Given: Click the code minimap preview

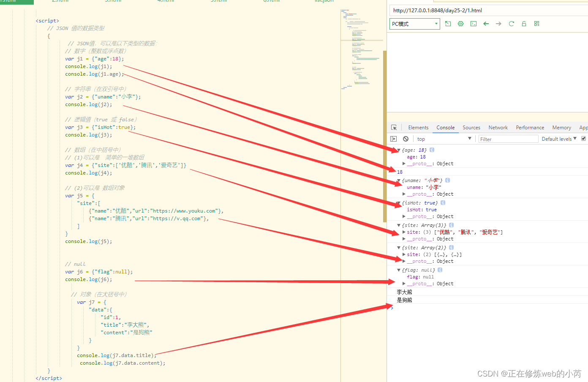Looking at the screenshot, I should tap(362, 49).
